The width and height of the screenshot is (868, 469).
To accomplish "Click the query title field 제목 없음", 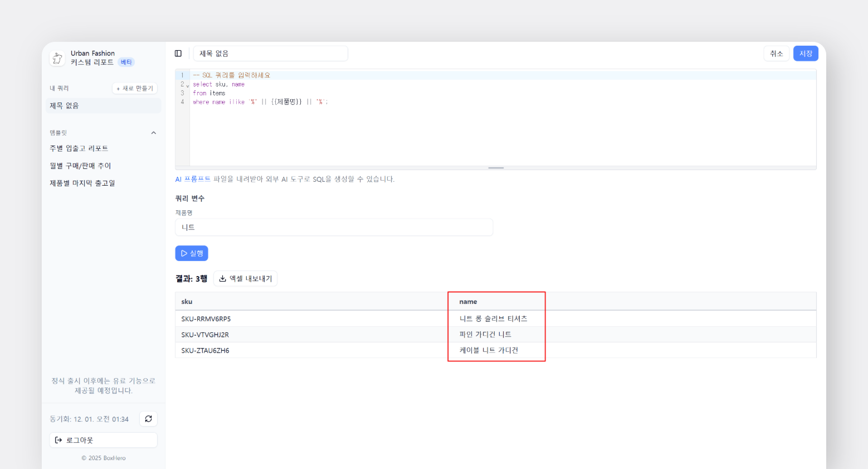I will coord(270,54).
